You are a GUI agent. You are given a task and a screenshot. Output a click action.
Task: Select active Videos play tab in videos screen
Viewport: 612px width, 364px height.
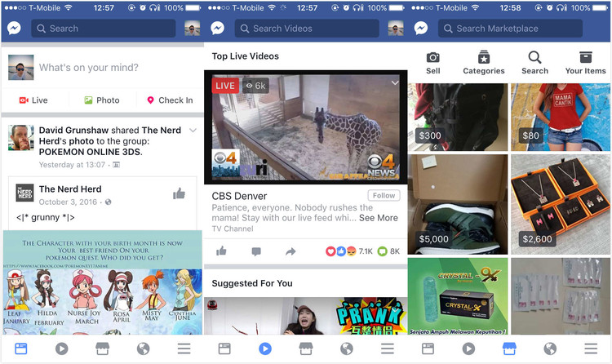[x=265, y=348]
